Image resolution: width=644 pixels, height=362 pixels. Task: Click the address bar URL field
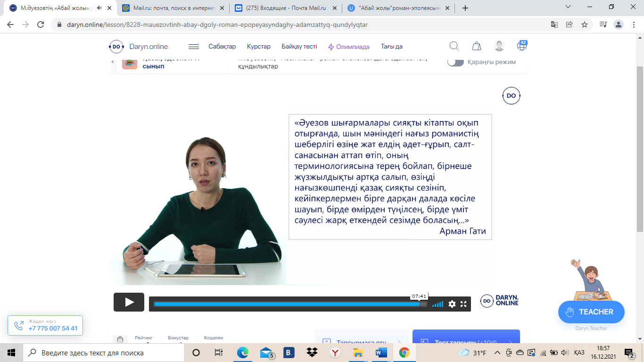coord(302,25)
